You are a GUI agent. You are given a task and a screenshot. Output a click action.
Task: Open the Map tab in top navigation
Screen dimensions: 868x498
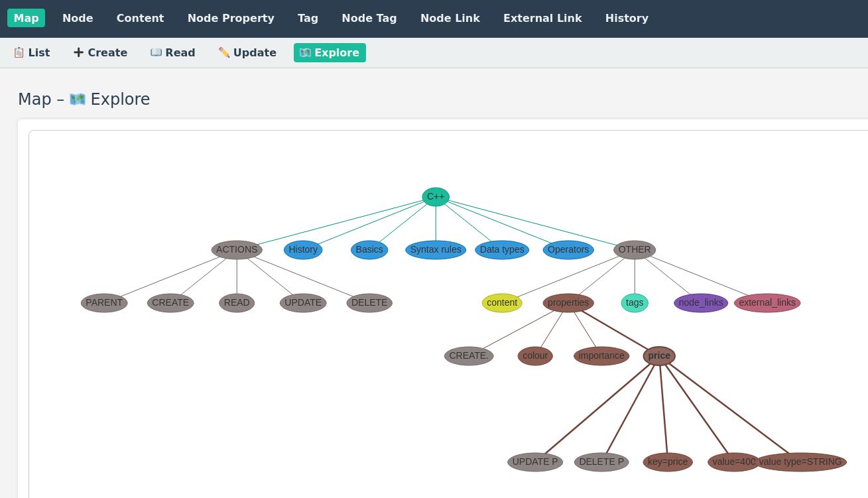point(26,18)
